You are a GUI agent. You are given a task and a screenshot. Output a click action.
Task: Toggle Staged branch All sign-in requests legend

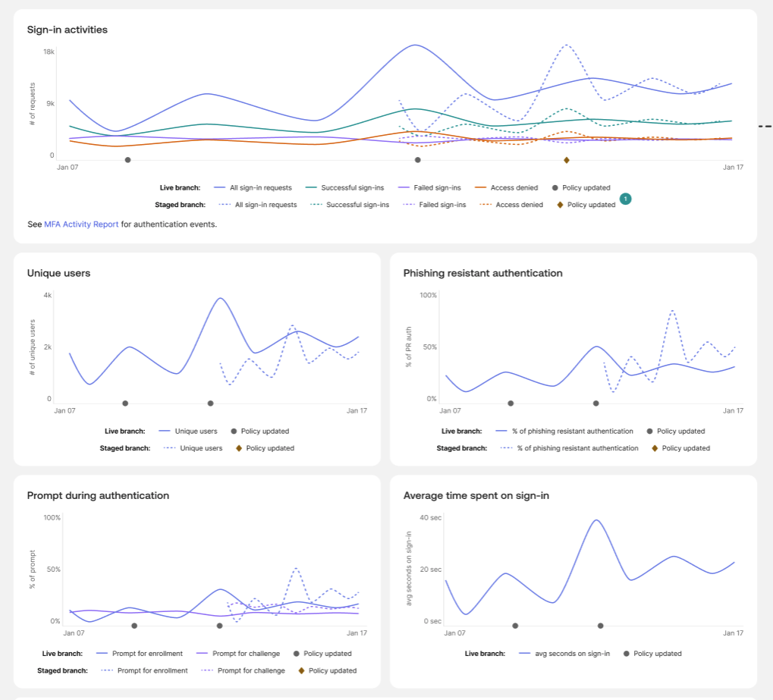(x=258, y=205)
